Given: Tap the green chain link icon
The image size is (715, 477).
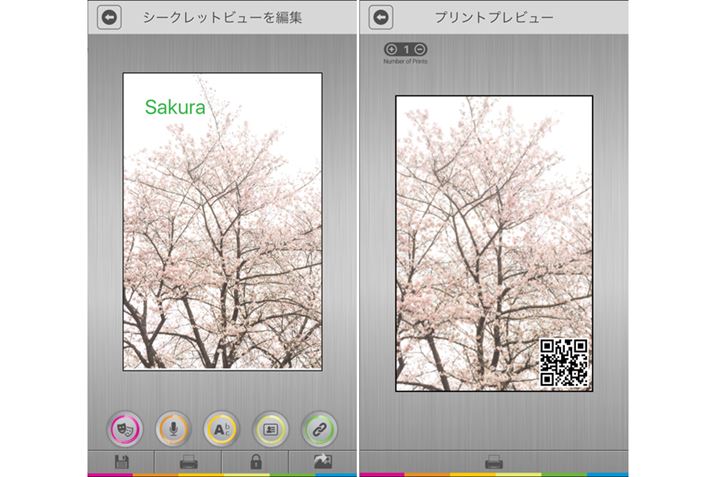Looking at the screenshot, I should coord(319,429).
